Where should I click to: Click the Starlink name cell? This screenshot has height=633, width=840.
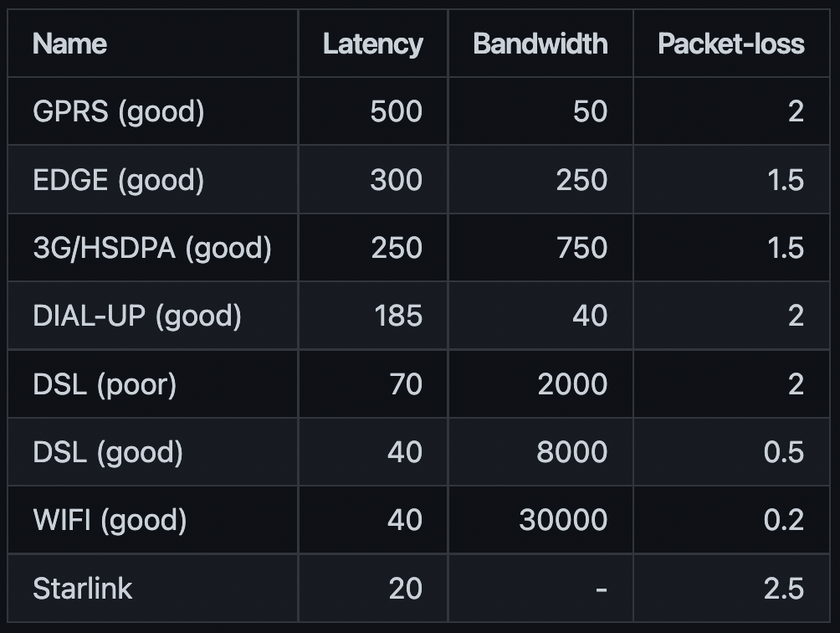[x=83, y=589]
